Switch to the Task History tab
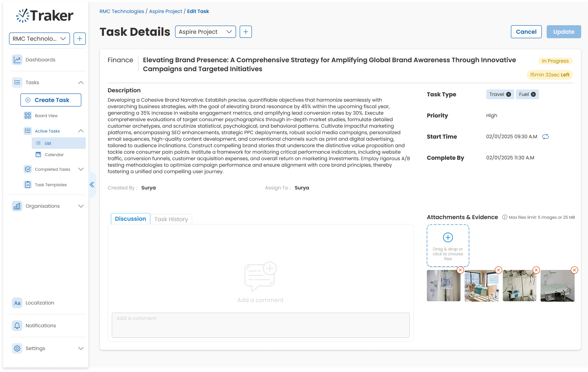Viewport: 588px width, 372px height. [x=171, y=219]
